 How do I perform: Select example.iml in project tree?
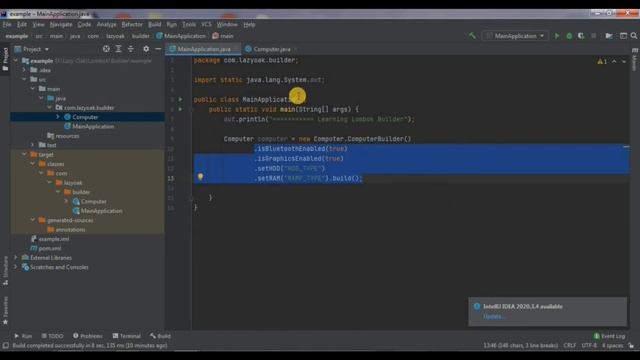click(53, 239)
